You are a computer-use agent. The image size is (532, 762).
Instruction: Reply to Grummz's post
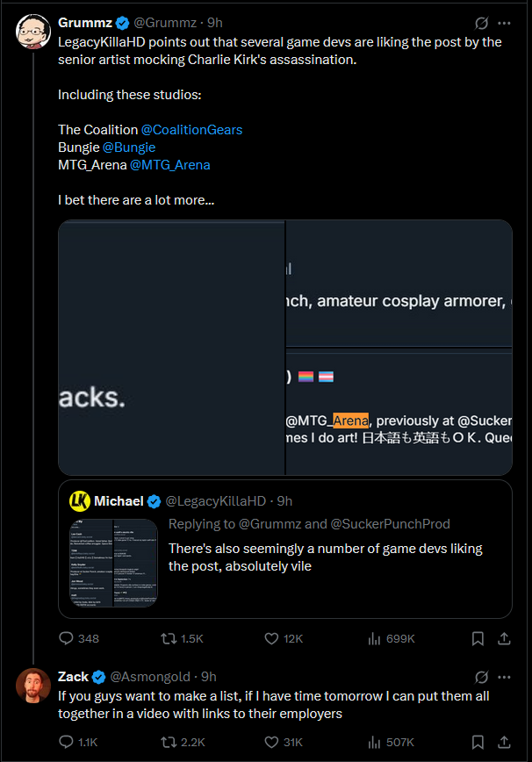66,638
